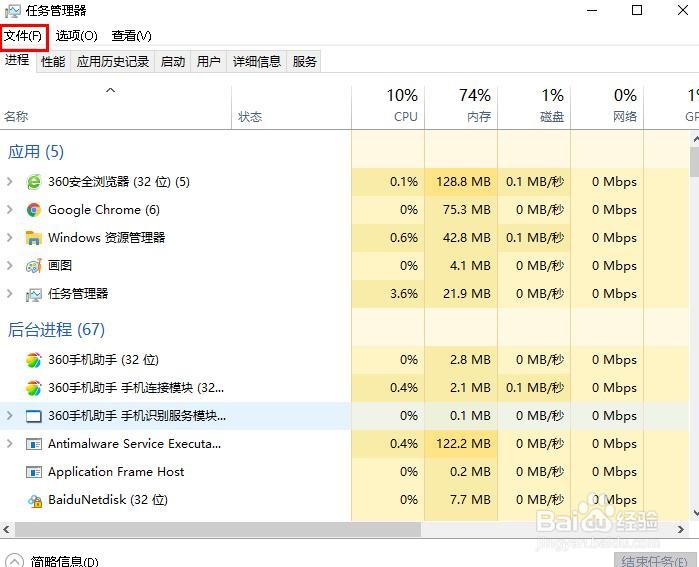This screenshot has height=567, width=699.
Task: Open the 选项(O) menu
Action: tap(76, 36)
